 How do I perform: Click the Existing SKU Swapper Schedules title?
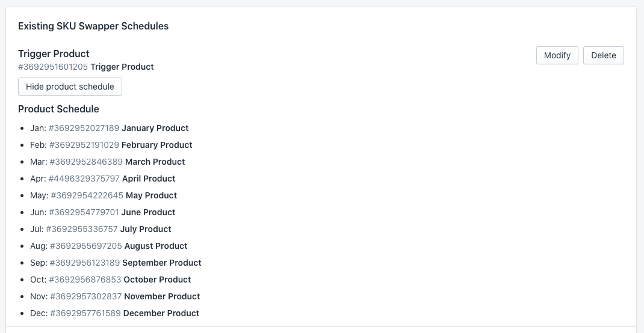coord(93,26)
